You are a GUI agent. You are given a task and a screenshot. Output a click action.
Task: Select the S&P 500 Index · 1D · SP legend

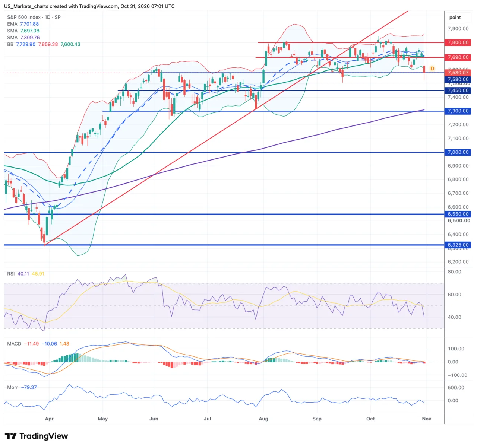tap(34, 17)
